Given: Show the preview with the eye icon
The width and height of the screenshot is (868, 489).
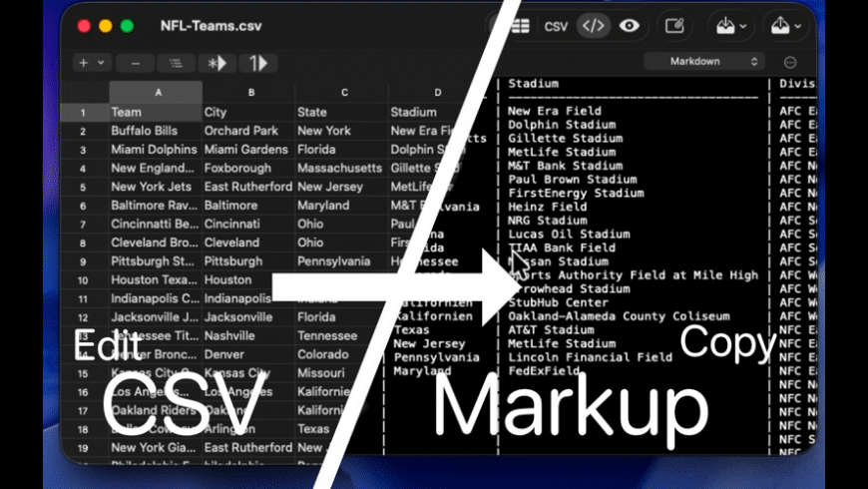Looking at the screenshot, I should 630,26.
